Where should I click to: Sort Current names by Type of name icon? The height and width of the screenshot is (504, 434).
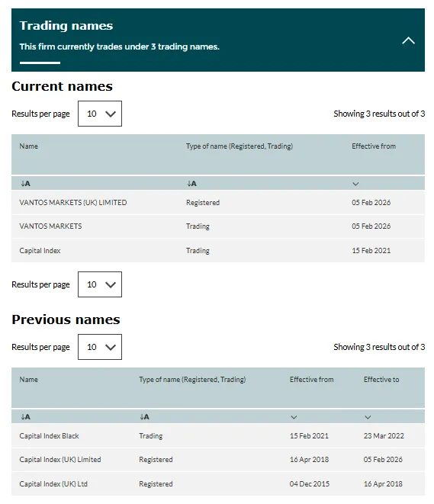(x=191, y=184)
